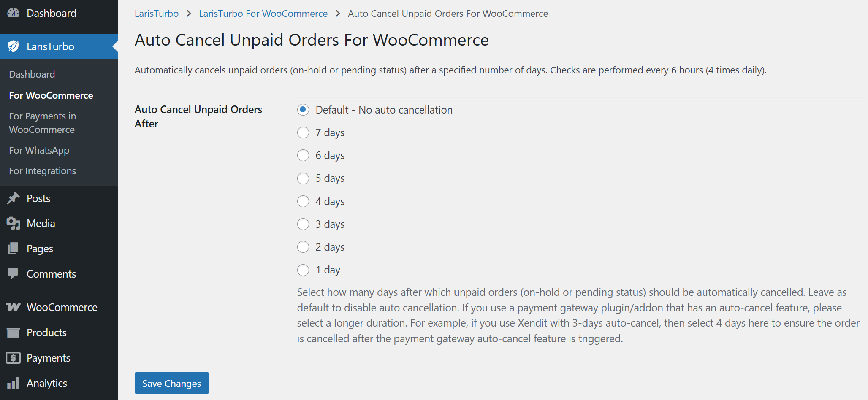Click the Media library icon
Viewport: 868px width, 400px height.
click(x=14, y=223)
